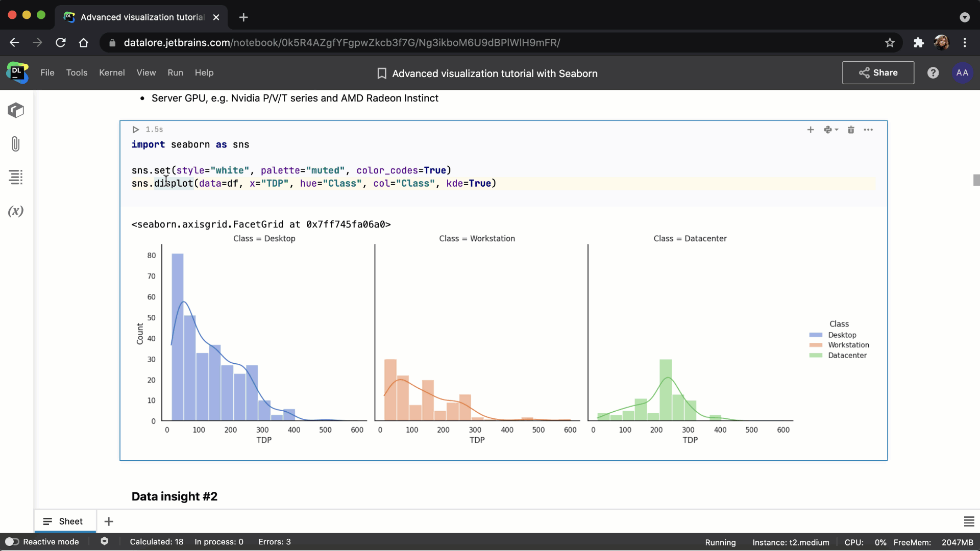Click the Datalore logo
The width and height of the screenshot is (980, 551).
point(17,72)
